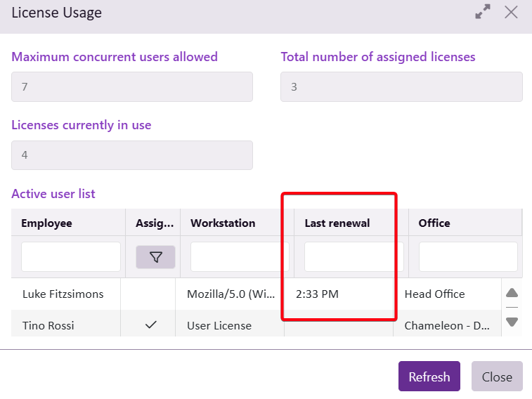Click the Workstation filter text box
The image size is (532, 399).
coord(235,257)
